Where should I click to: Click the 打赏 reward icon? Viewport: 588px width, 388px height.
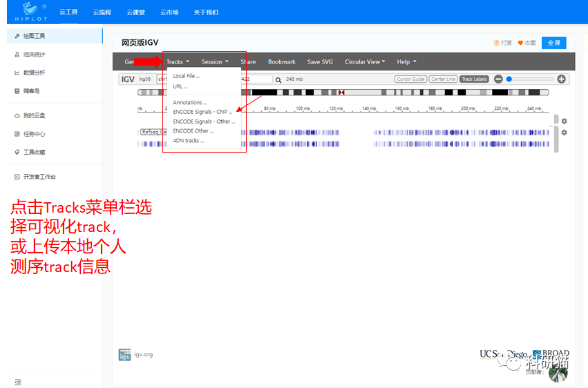point(497,43)
